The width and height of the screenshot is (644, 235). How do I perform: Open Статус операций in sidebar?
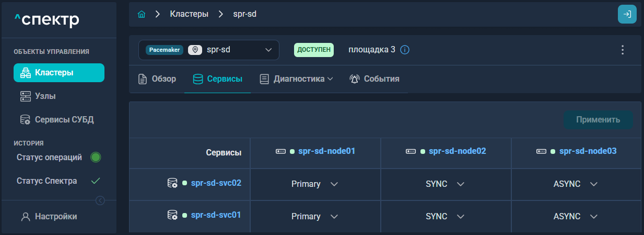49,157
